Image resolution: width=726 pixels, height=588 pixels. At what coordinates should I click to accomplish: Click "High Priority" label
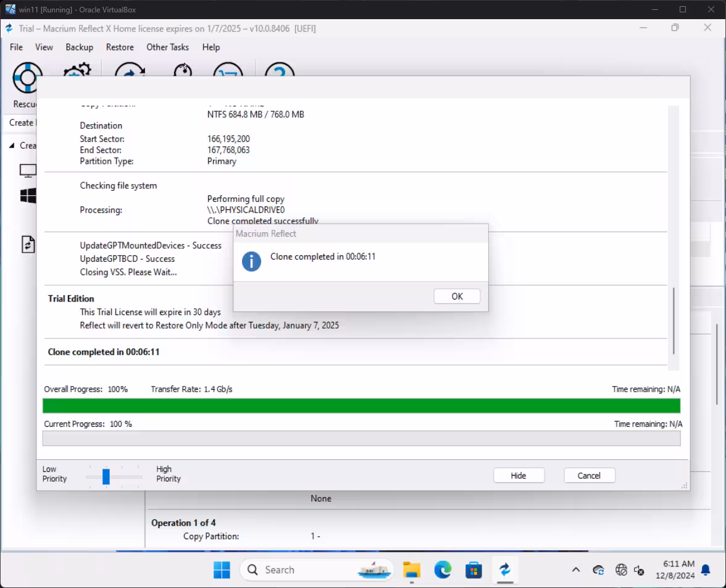pos(169,474)
